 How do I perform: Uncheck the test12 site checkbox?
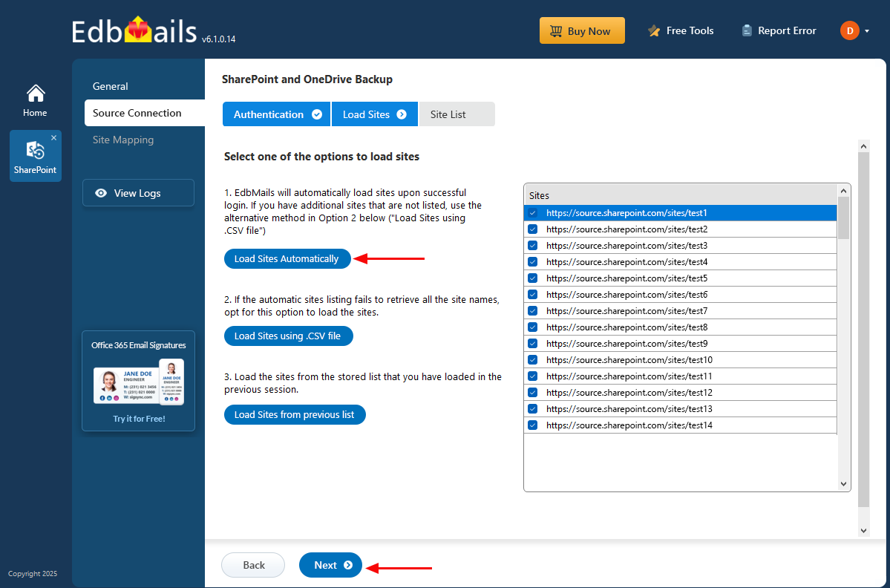click(x=532, y=392)
